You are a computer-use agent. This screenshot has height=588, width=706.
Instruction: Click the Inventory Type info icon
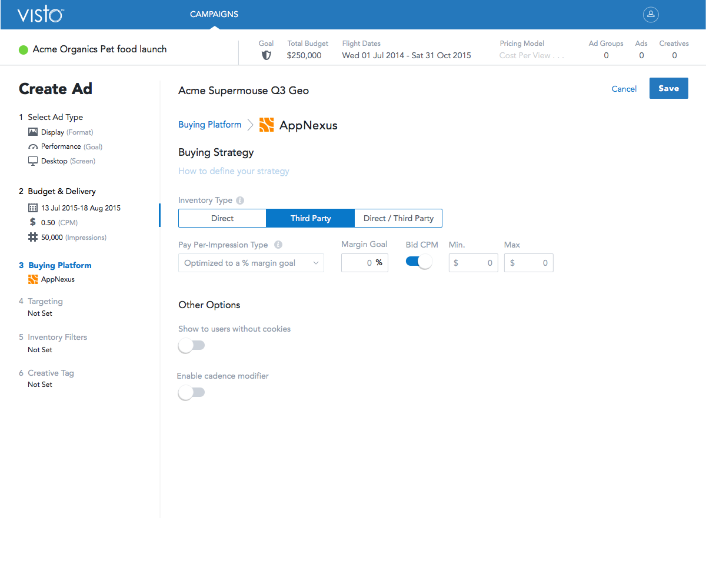click(240, 201)
